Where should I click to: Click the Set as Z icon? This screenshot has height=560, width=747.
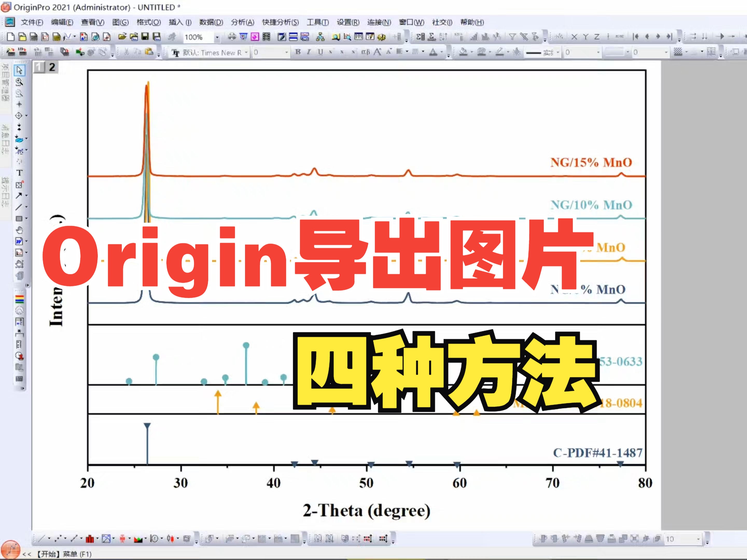click(597, 37)
